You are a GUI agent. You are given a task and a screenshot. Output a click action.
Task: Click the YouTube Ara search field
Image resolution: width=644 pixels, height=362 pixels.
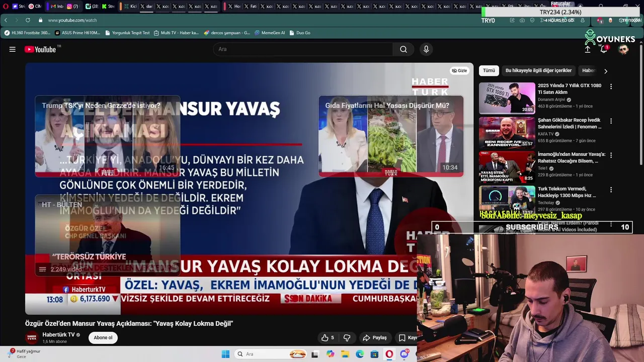pos(303,49)
